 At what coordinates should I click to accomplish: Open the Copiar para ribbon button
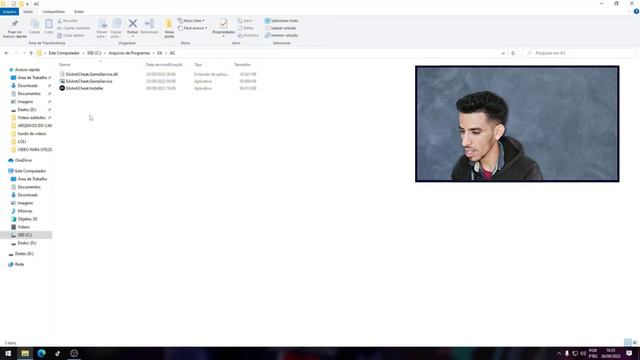(116, 28)
